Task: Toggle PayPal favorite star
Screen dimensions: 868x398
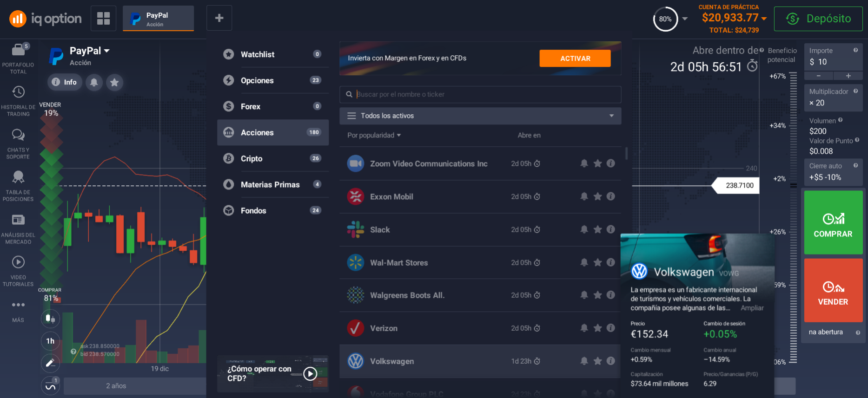Action: coord(114,82)
